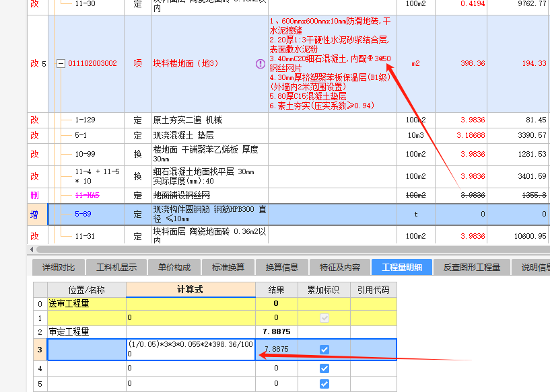
Task: Click the 累加标识 column header
Action: 324,290
